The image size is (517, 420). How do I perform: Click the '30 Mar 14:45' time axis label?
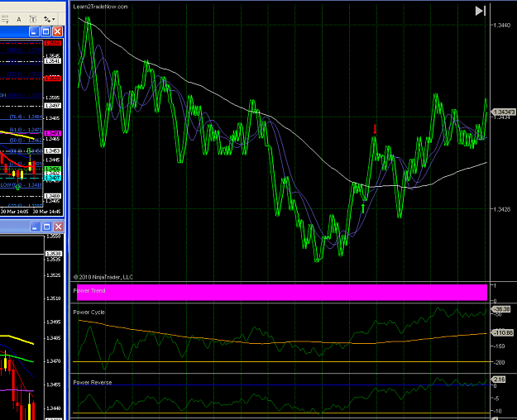tap(46, 212)
